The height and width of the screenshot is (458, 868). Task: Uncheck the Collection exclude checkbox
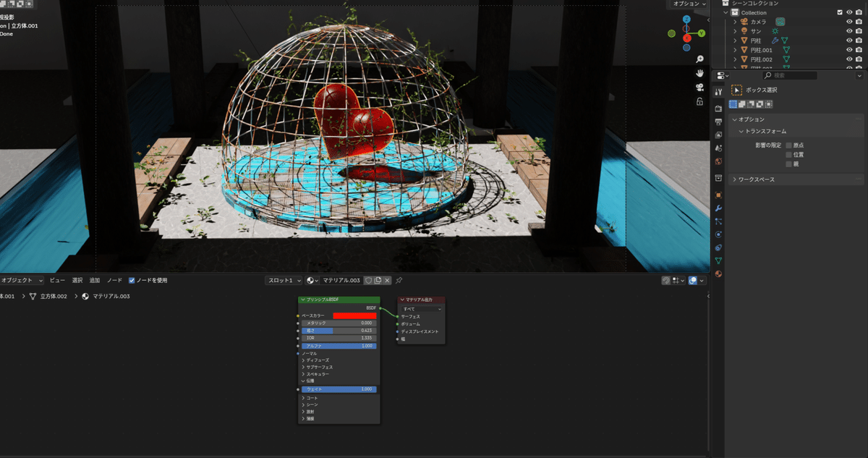840,12
